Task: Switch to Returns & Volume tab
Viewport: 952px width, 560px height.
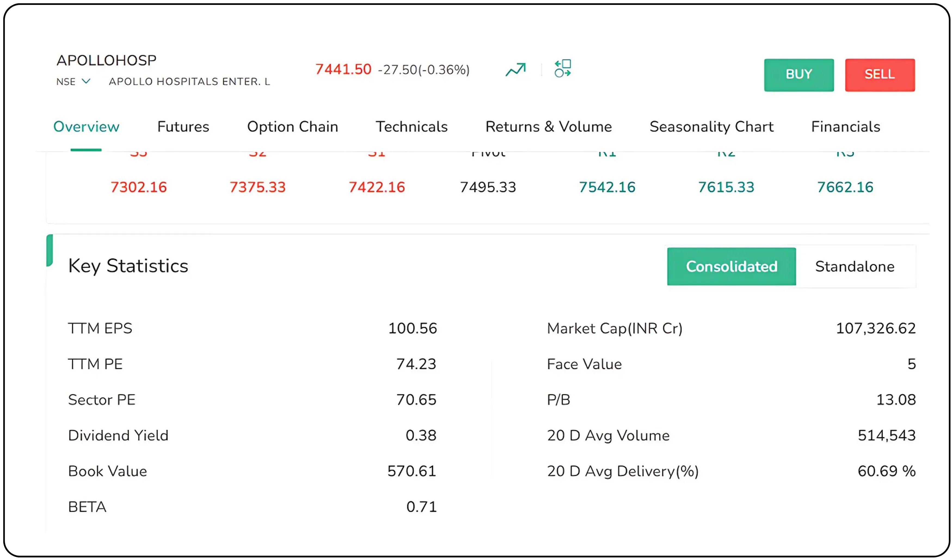Action: click(549, 127)
